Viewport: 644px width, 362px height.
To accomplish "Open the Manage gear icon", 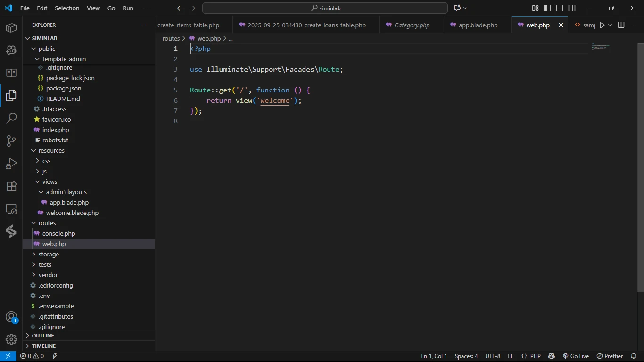I will pos(11,339).
